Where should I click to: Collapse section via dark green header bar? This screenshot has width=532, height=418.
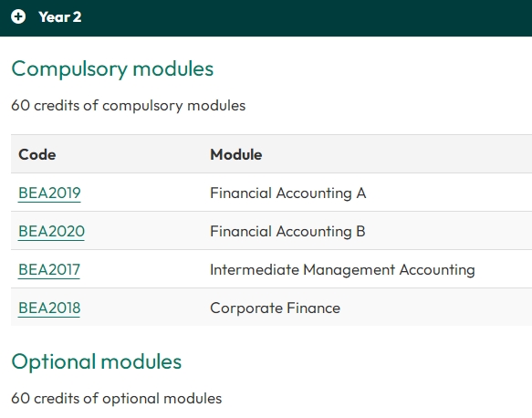266,17
